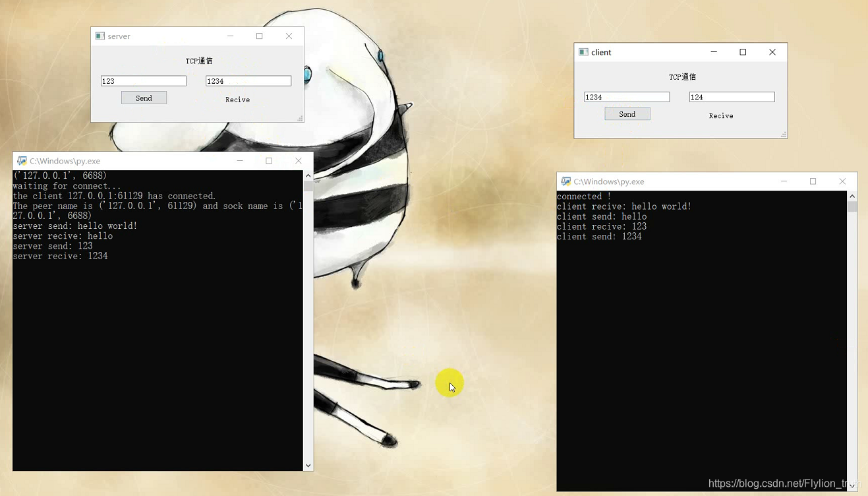
Task: Click the client window's title bar icon
Action: pos(583,51)
